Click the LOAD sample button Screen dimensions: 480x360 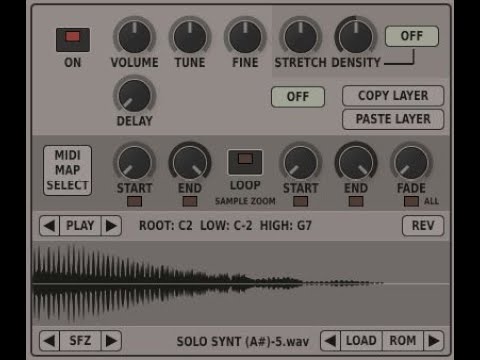click(361, 341)
